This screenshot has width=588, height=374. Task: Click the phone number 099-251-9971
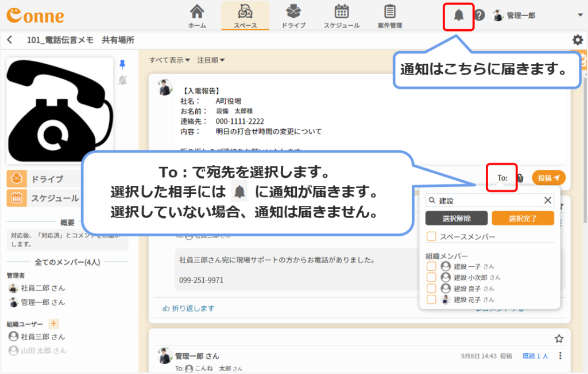[202, 280]
